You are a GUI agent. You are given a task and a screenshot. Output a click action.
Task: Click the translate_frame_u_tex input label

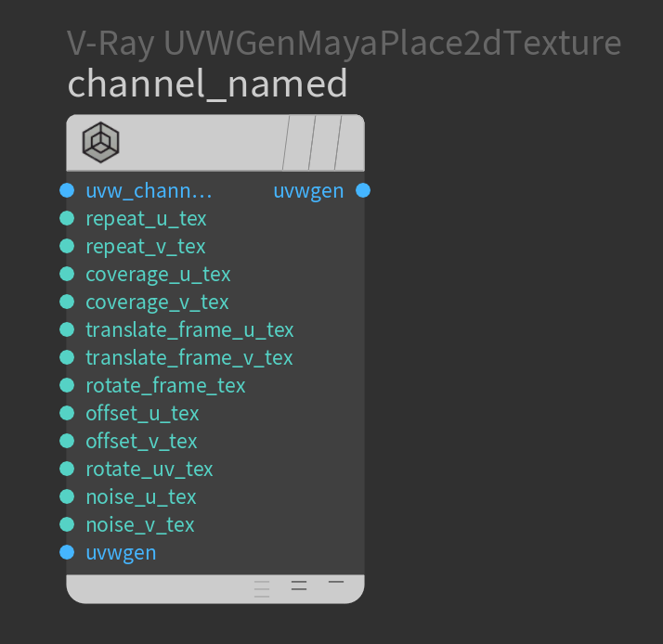(x=189, y=330)
